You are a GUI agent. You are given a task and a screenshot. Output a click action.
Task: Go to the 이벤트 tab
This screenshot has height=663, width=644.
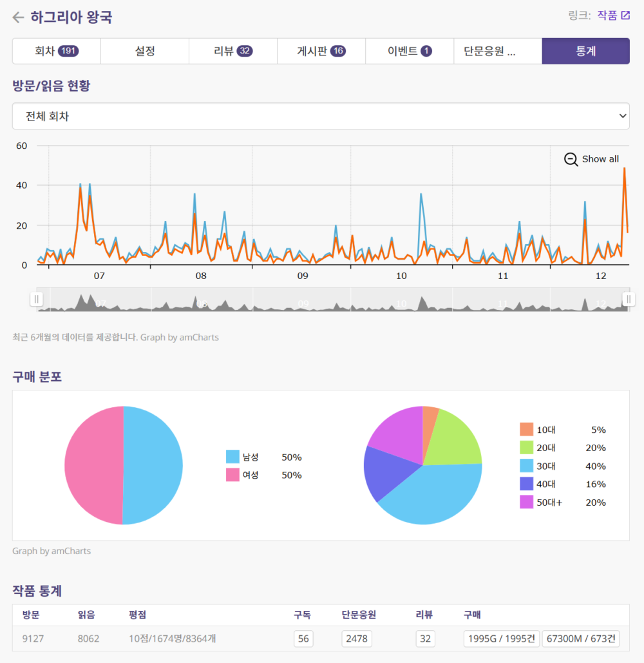coord(409,51)
